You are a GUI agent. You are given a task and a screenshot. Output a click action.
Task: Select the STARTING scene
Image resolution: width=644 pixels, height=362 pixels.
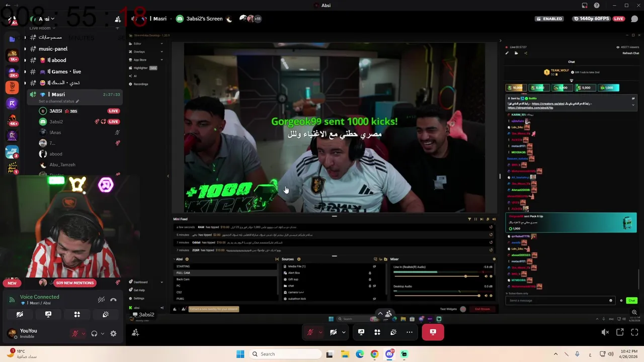point(225,266)
